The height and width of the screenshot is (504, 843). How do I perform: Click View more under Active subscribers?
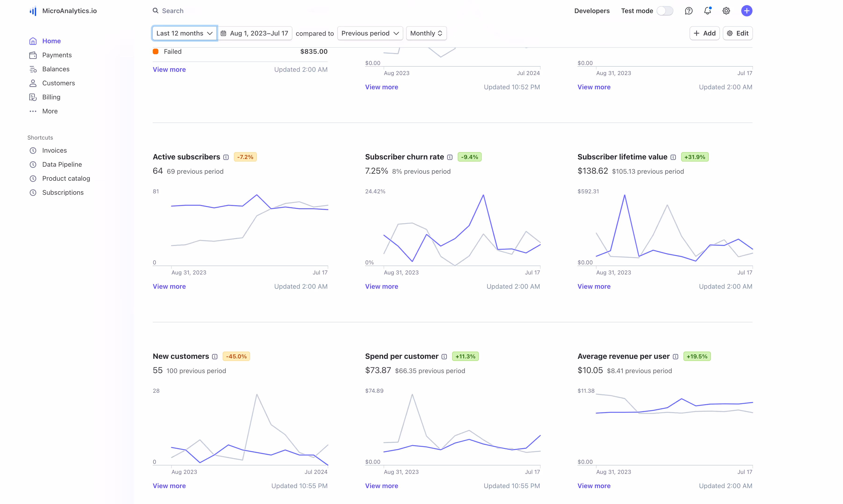[169, 286]
